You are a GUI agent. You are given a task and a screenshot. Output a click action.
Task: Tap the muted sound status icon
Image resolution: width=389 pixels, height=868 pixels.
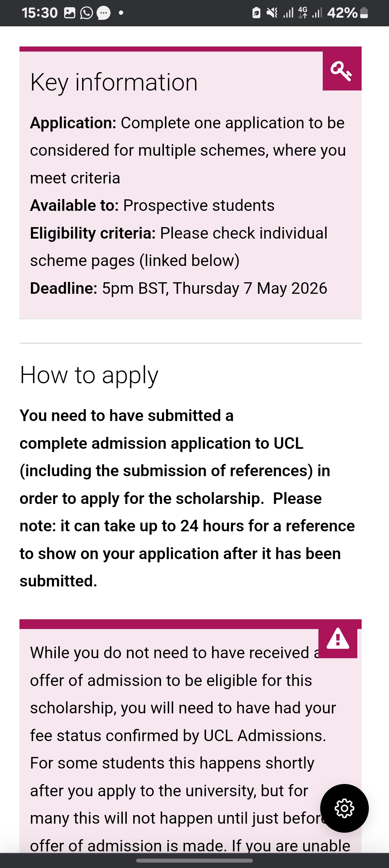(272, 13)
